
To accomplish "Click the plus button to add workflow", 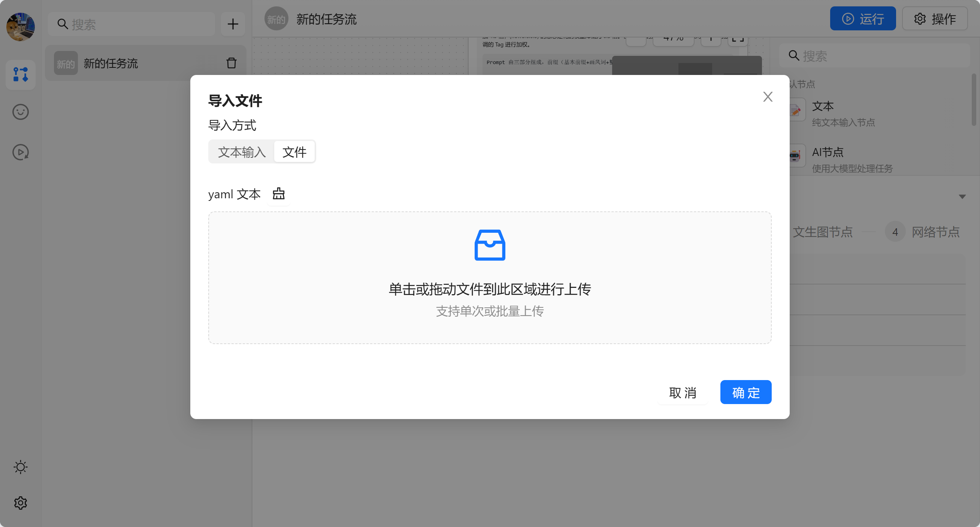I will [x=233, y=24].
